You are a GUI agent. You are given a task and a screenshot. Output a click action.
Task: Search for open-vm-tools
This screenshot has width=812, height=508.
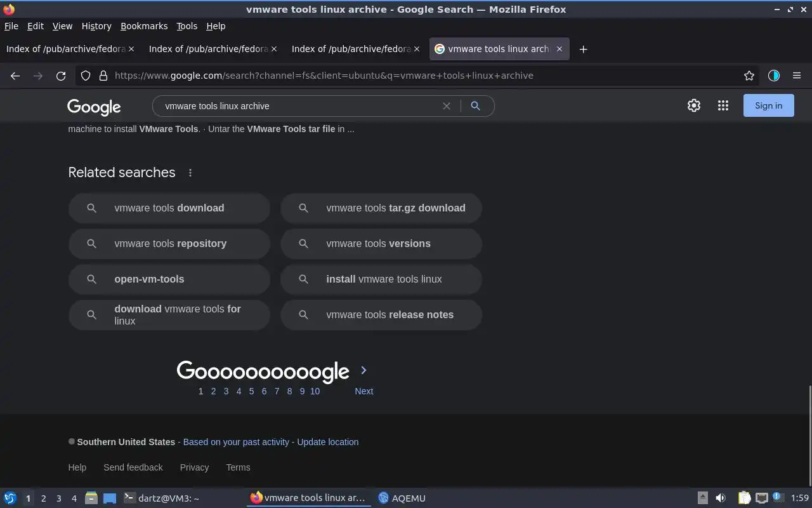(x=169, y=279)
